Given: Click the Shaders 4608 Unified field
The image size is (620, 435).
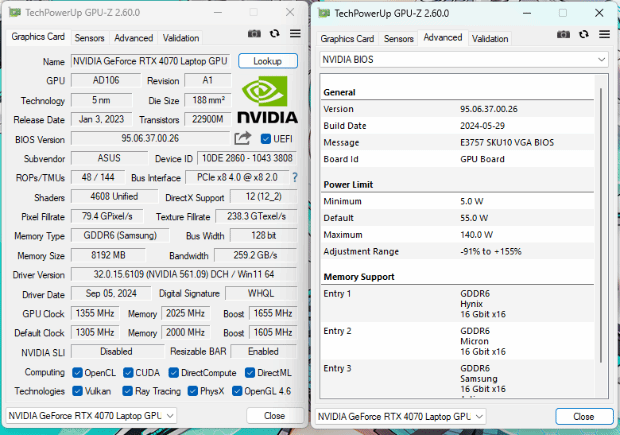Looking at the screenshot, I should click(x=114, y=197).
